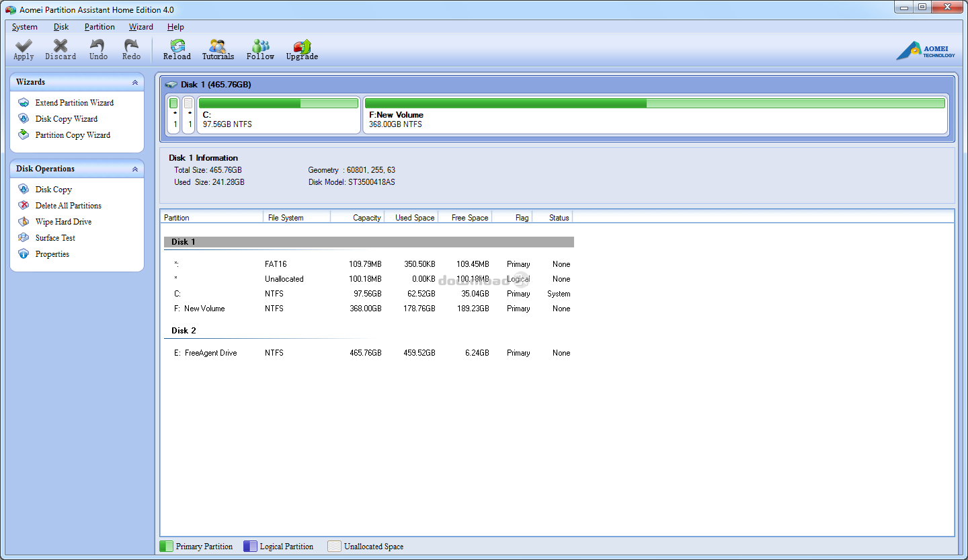Select the F: New Volume partition bar
The height and width of the screenshot is (560, 968).
pyautogui.click(x=655, y=114)
